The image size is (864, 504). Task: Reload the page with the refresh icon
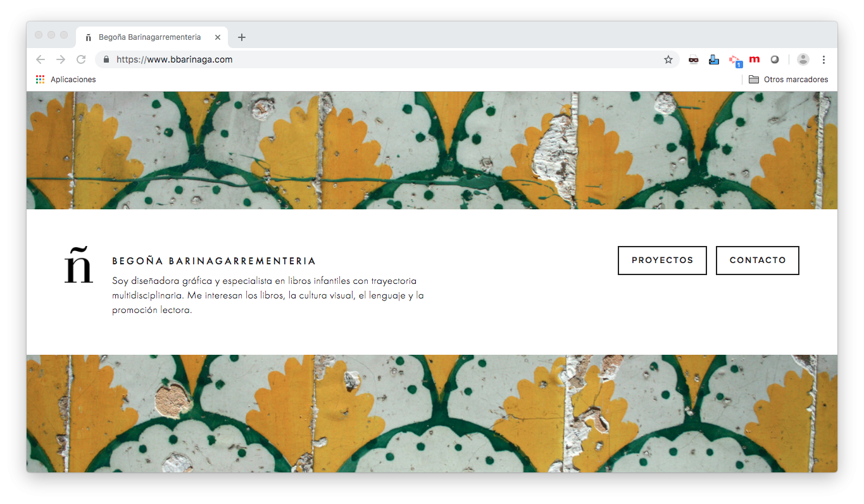click(81, 59)
